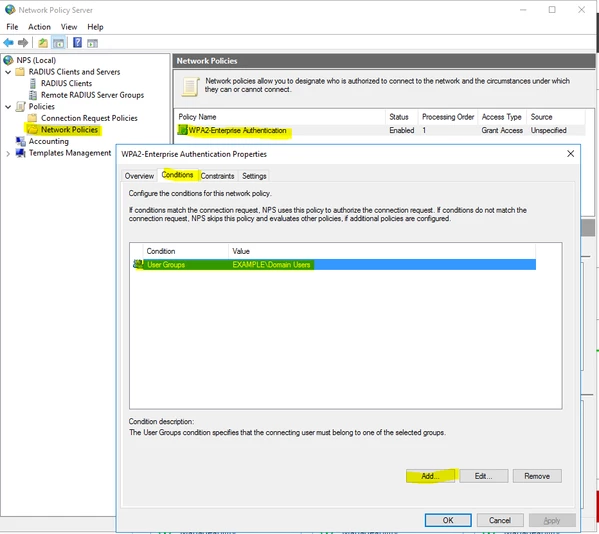Collapse the Policies tree node
The width and height of the screenshot is (599, 534).
[8, 107]
